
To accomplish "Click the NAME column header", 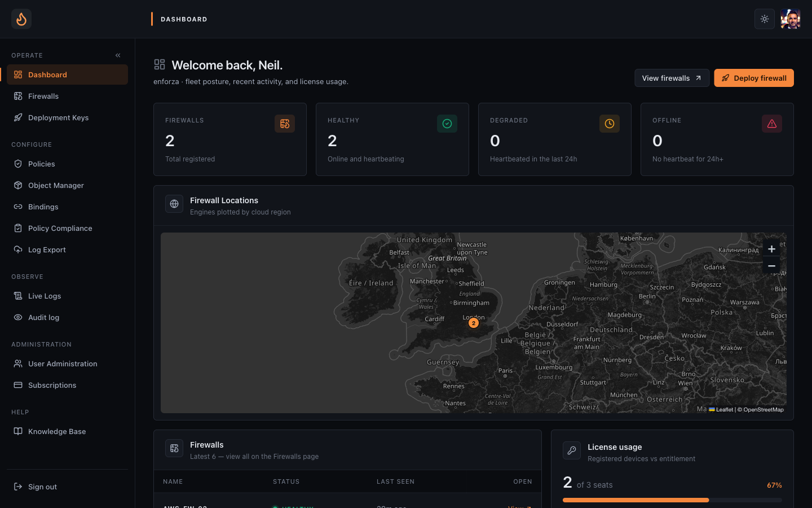I will pos(173,481).
